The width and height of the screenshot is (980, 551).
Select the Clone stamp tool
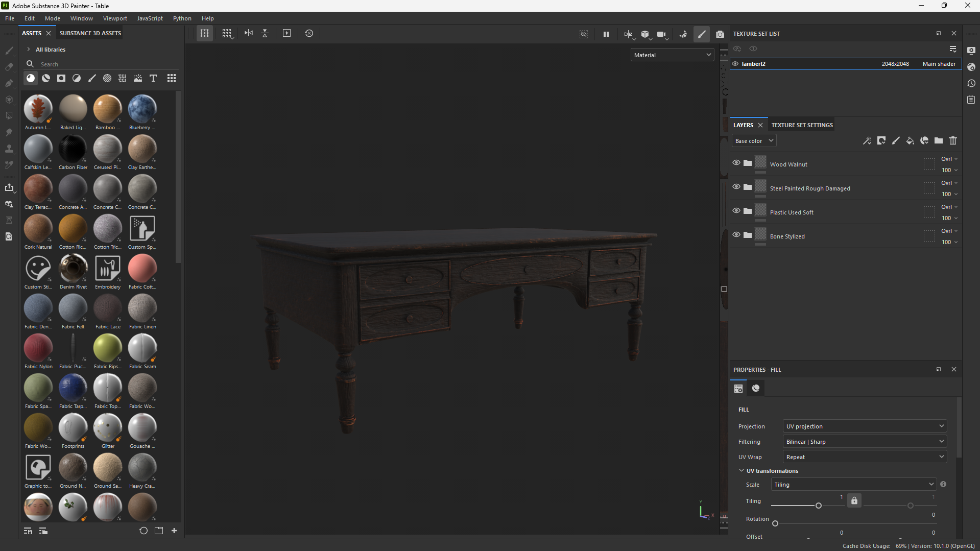[9, 149]
